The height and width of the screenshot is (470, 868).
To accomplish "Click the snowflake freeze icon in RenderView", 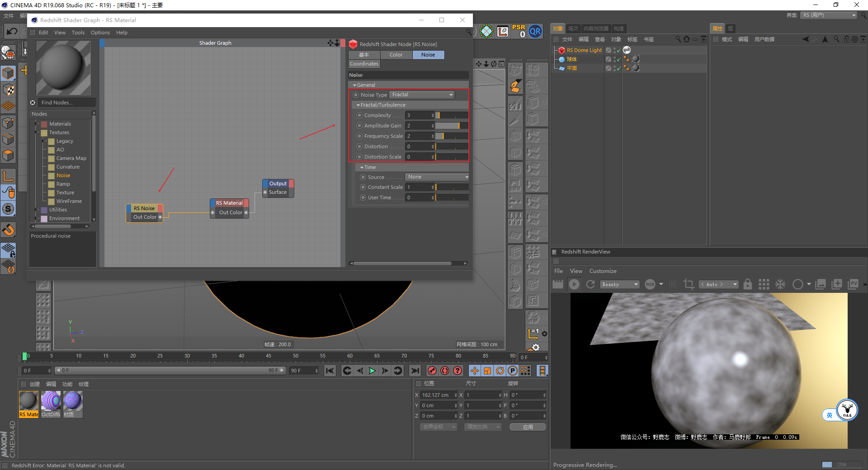I will (780, 284).
